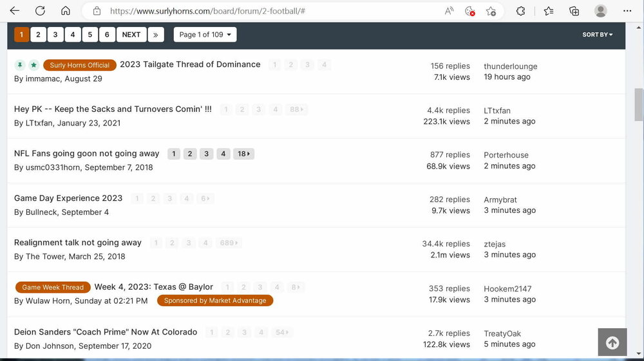Go to the browser home page icon
644x361 pixels.
coord(66,11)
